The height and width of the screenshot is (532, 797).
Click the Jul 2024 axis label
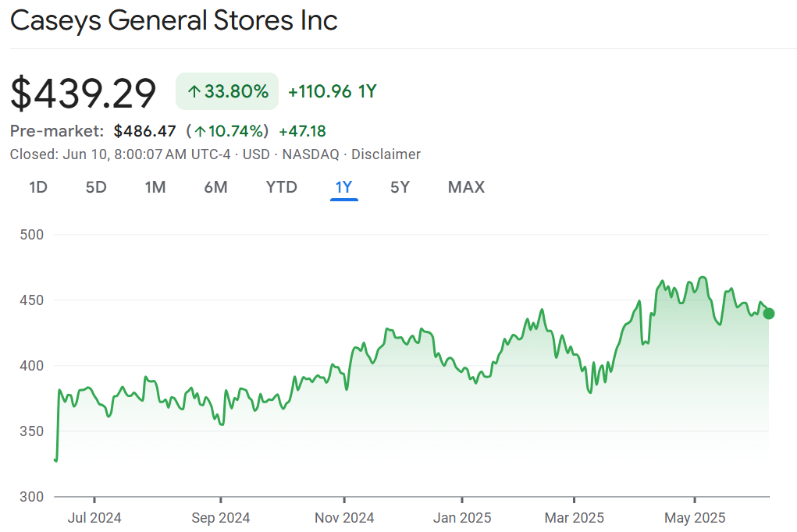pos(95,517)
